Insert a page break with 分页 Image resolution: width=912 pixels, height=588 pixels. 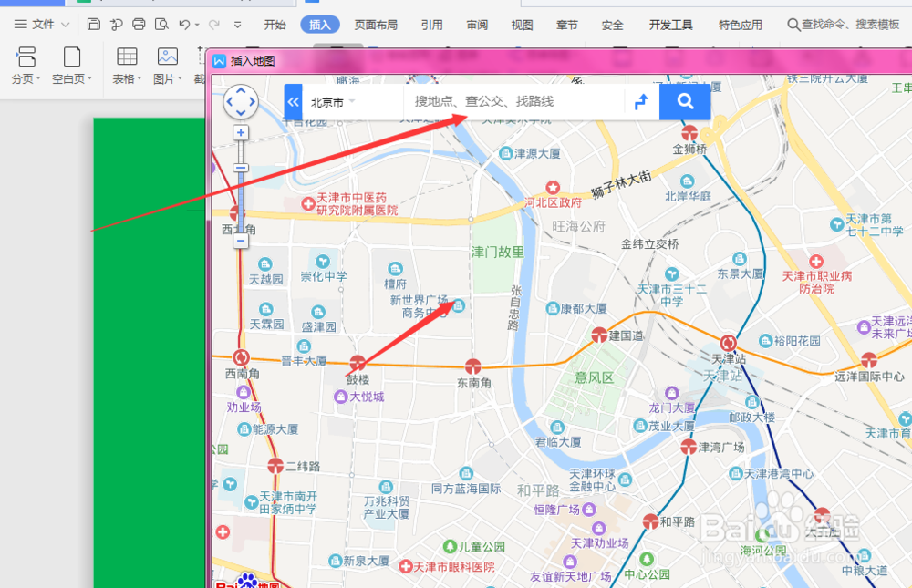(x=26, y=65)
